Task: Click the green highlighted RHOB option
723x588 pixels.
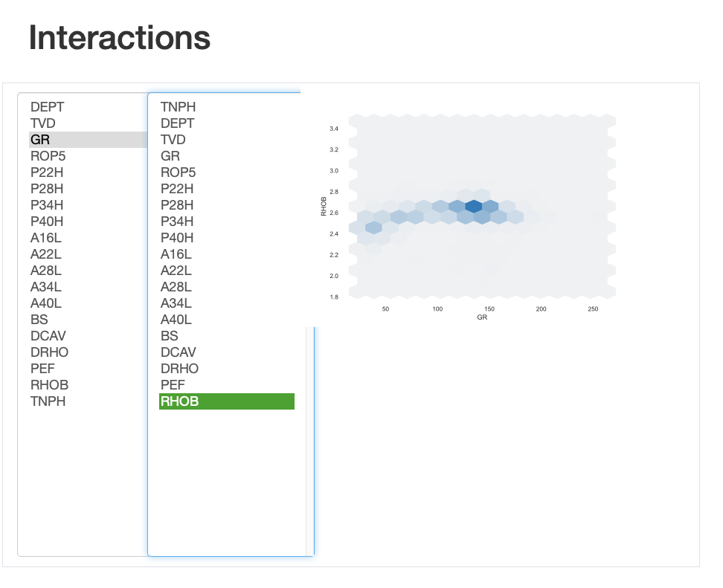Action: (x=226, y=401)
